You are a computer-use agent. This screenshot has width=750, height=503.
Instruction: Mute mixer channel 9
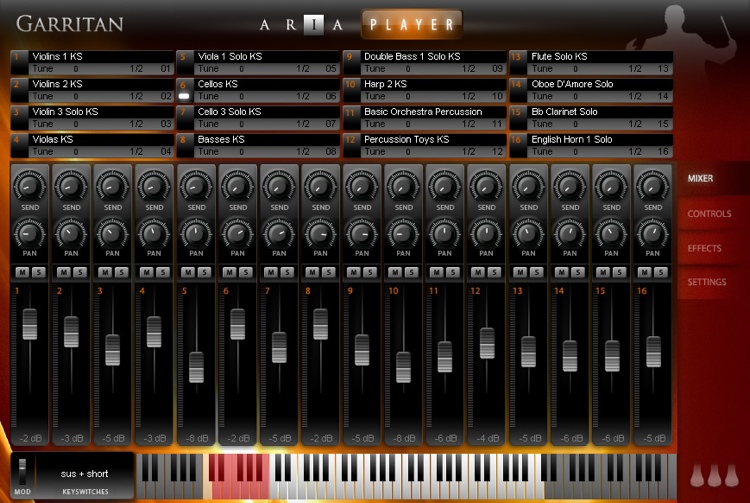click(x=353, y=272)
